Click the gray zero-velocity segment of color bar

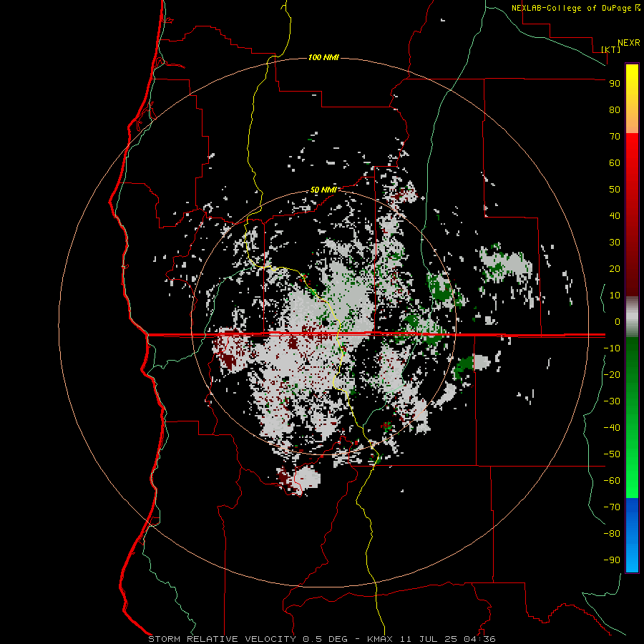pyautogui.click(x=632, y=317)
